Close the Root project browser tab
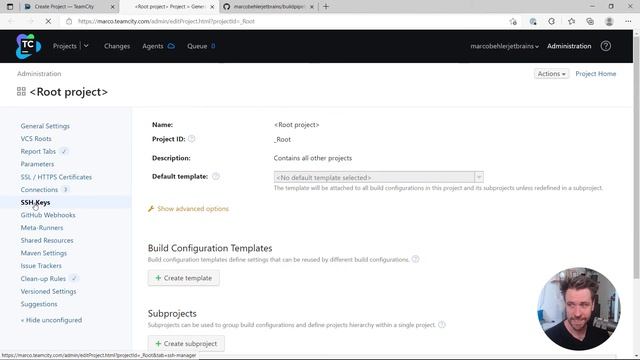Screen dimensions: 640x360 click(212, 7)
